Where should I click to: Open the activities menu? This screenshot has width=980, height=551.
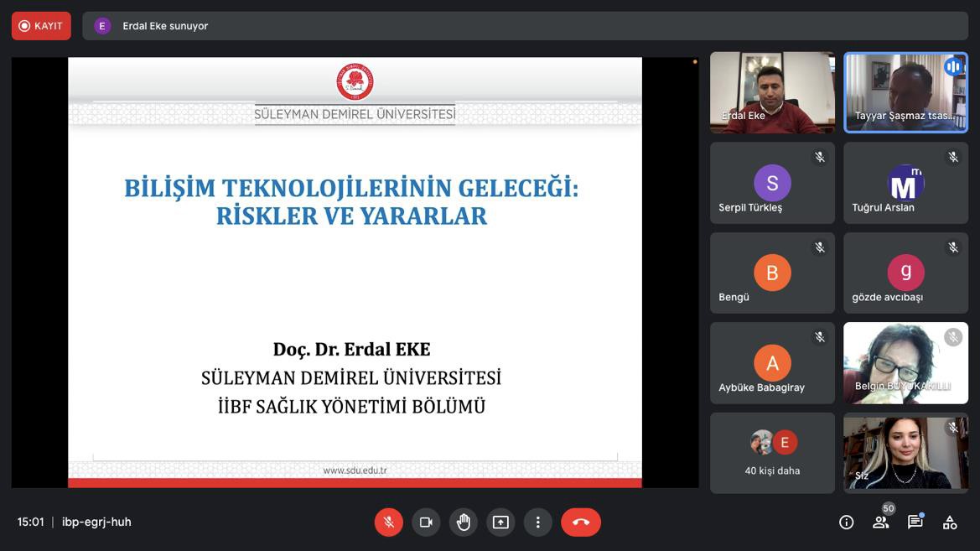point(950,522)
